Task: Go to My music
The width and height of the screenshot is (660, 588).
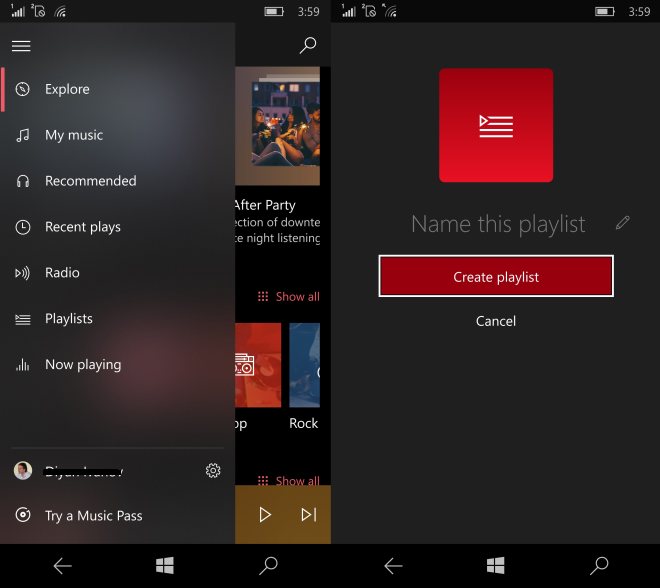Action: click(117, 135)
